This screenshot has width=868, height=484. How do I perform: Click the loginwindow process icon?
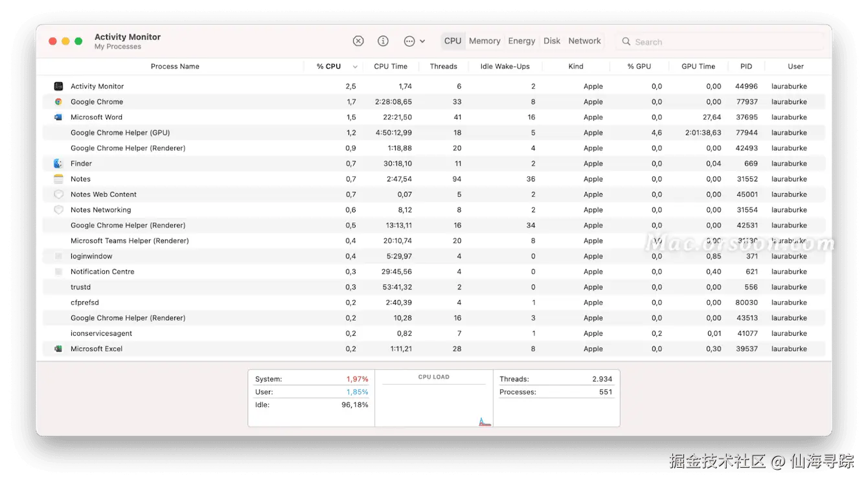tap(58, 256)
